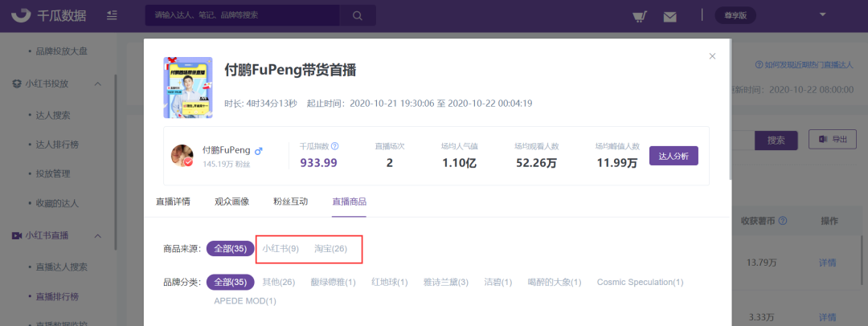
Task: Filter product source by 小红书(9)
Action: pos(280,248)
